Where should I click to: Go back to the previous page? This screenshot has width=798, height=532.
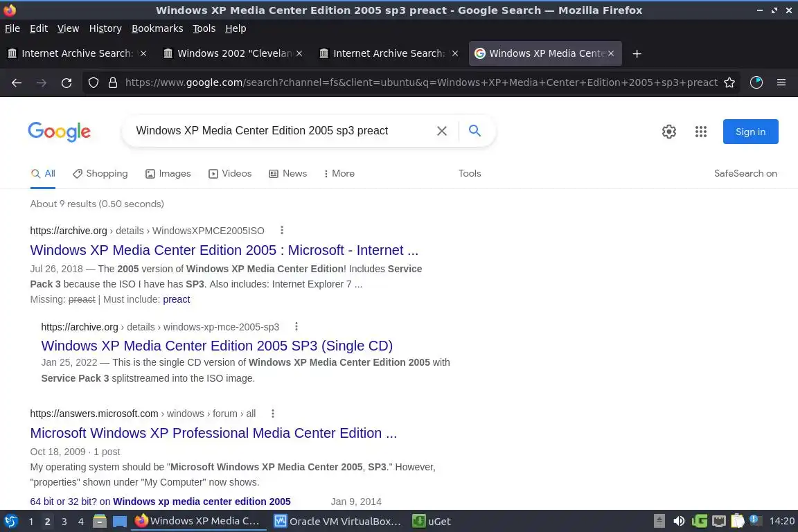[17, 82]
